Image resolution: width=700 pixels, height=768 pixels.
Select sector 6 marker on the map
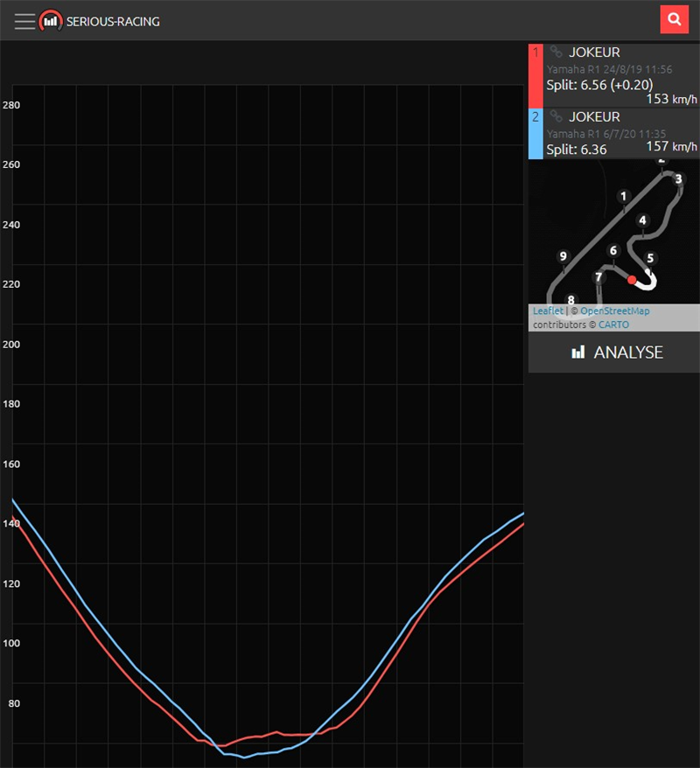(x=612, y=251)
